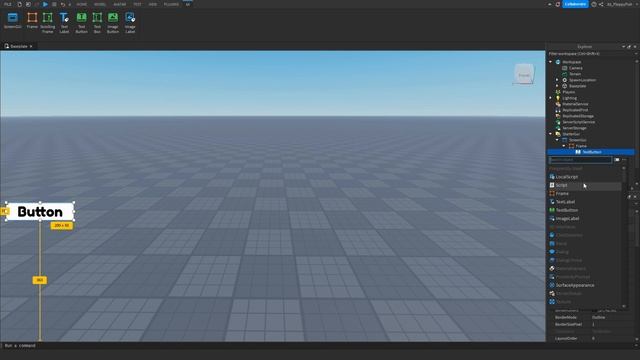Image resolution: width=640 pixels, height=360 pixels.
Task: Insert a SurfaceAppearance from the object list
Action: click(585, 285)
